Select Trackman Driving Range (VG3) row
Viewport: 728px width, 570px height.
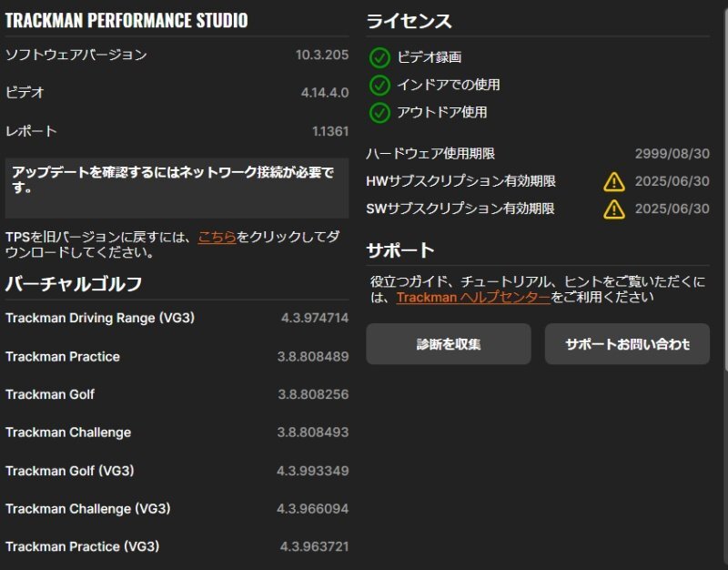pyautogui.click(x=177, y=318)
